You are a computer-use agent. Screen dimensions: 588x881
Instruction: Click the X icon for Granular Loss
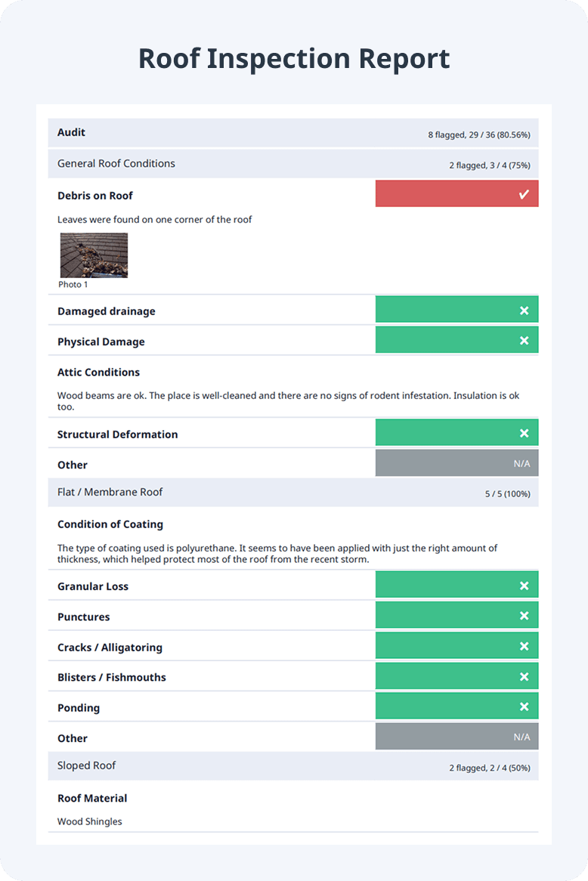[524, 586]
